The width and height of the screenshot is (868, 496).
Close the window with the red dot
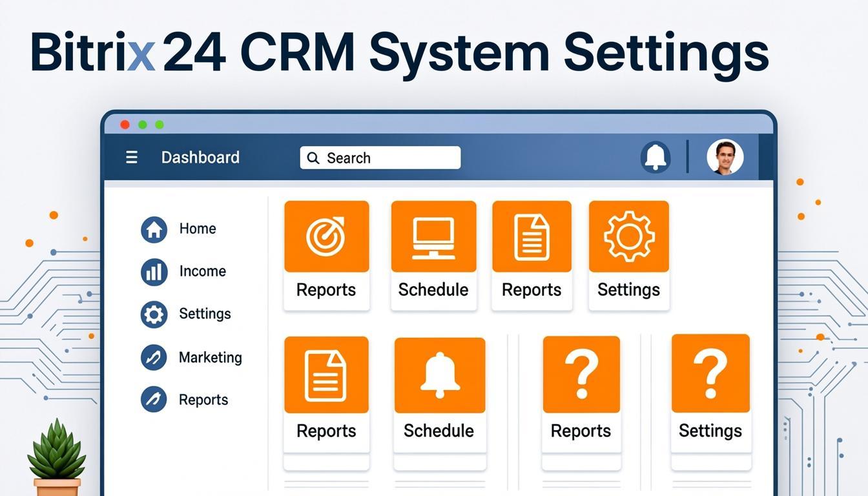tap(125, 125)
